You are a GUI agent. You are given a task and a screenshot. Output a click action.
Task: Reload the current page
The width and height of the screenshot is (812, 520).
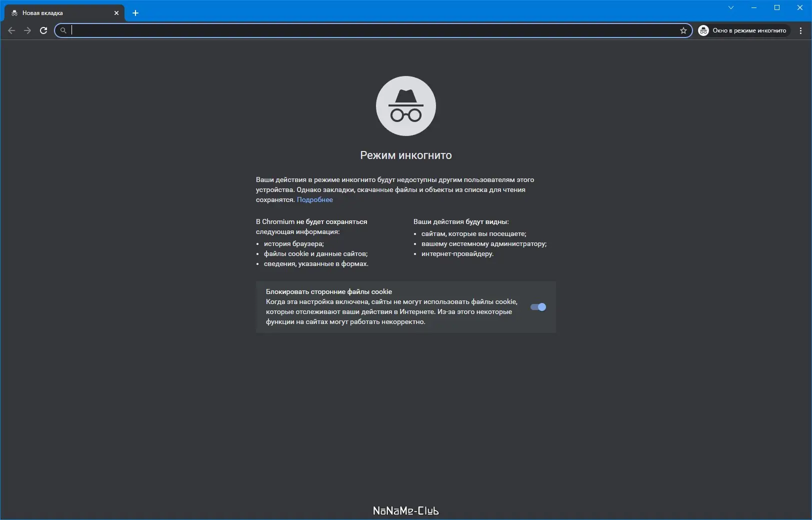tap(43, 30)
